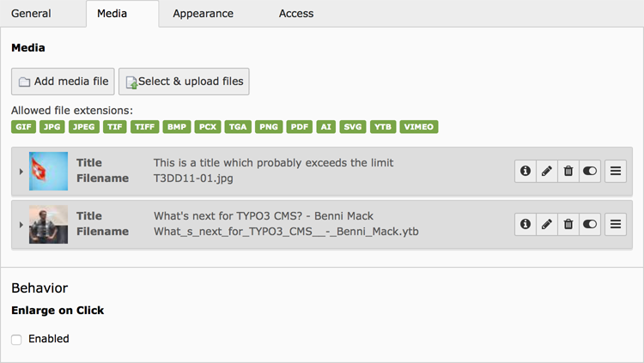The width and height of the screenshot is (644, 363).
Task: Enable the Enlarge on Click checkbox
Action: [16, 340]
